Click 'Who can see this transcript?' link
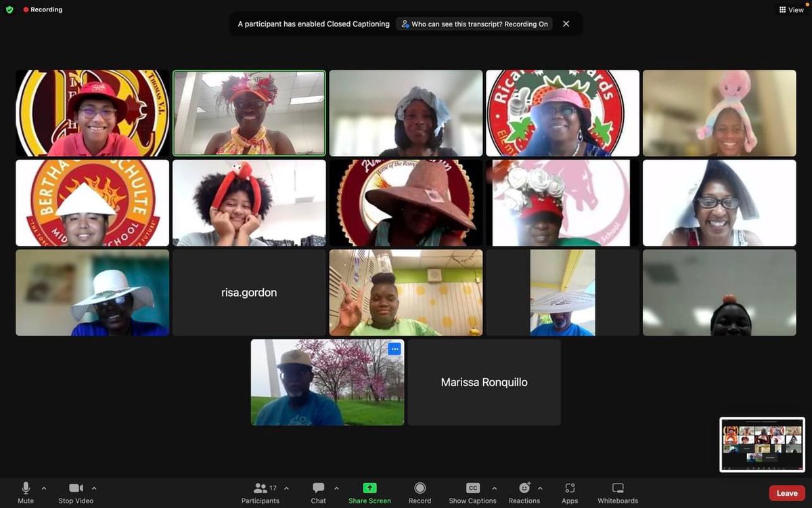The image size is (812, 508). [x=474, y=24]
